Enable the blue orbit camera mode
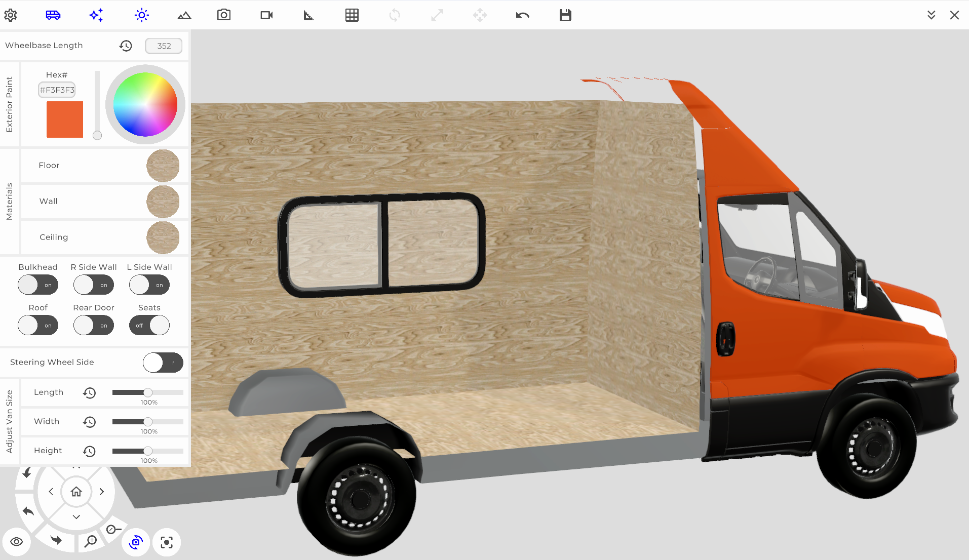This screenshot has width=969, height=560. (136, 542)
